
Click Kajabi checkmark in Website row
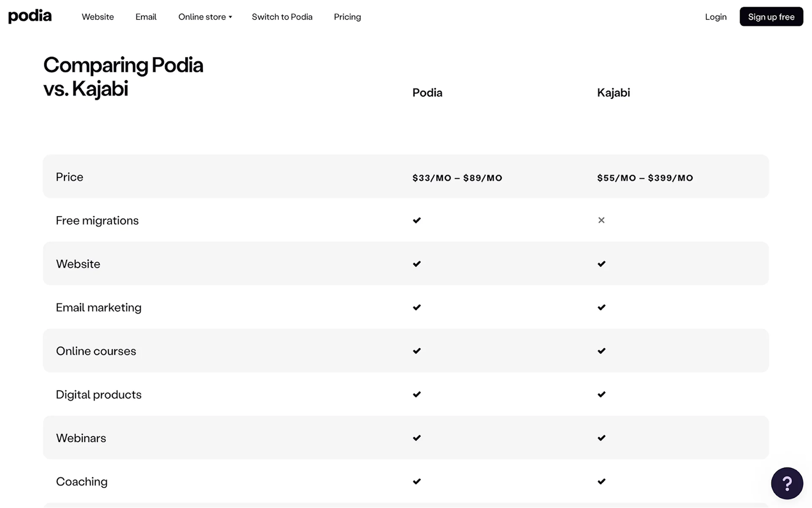pyautogui.click(x=602, y=264)
